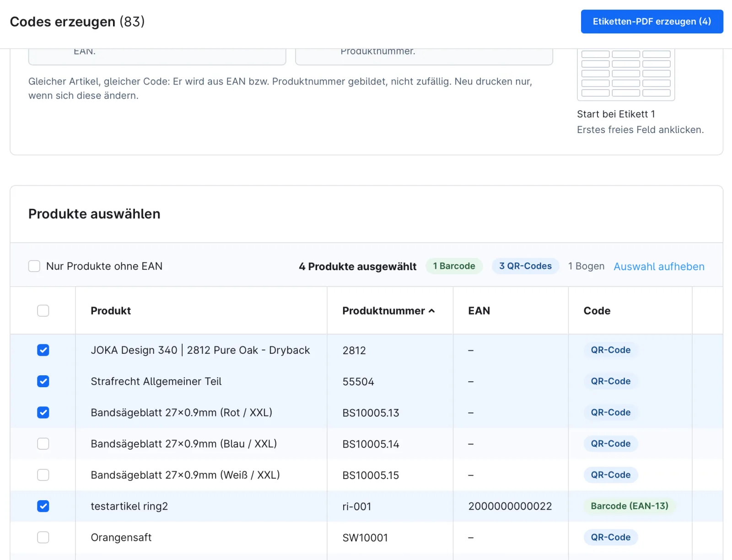This screenshot has width=732, height=560.
Task: Click product number SW10001
Action: click(x=365, y=538)
